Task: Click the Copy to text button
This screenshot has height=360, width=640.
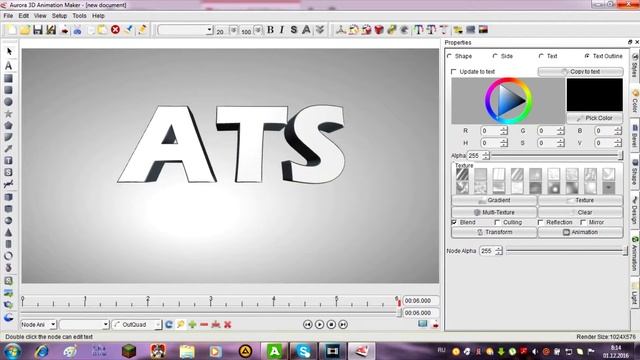Action: coord(580,71)
